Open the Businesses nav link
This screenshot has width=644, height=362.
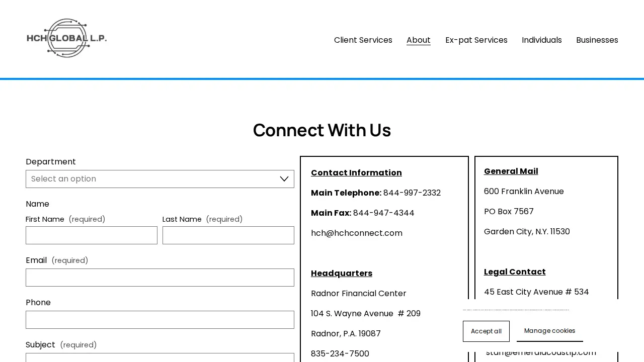tap(597, 40)
